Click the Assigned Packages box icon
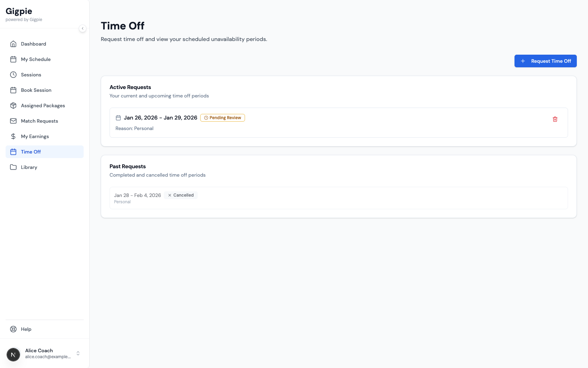This screenshot has width=588, height=368. click(x=13, y=105)
